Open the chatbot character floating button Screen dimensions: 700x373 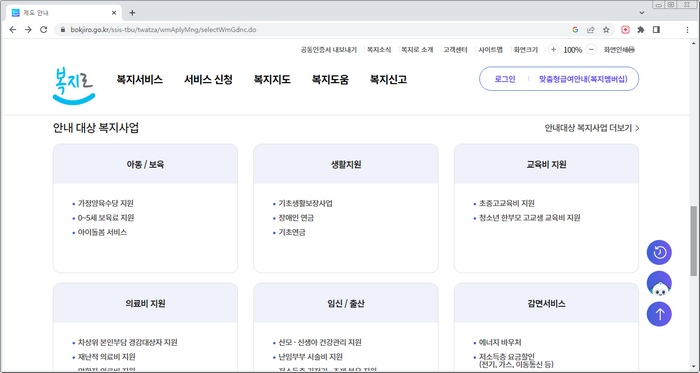pyautogui.click(x=659, y=284)
